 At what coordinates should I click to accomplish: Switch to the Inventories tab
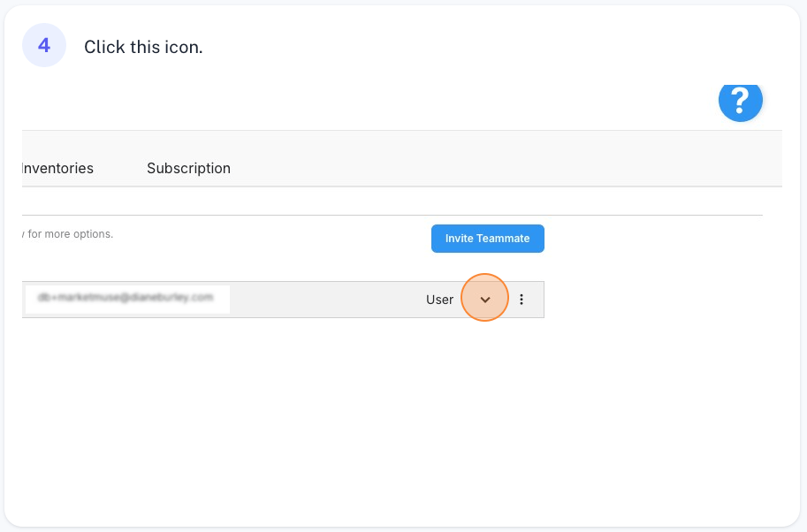57,168
